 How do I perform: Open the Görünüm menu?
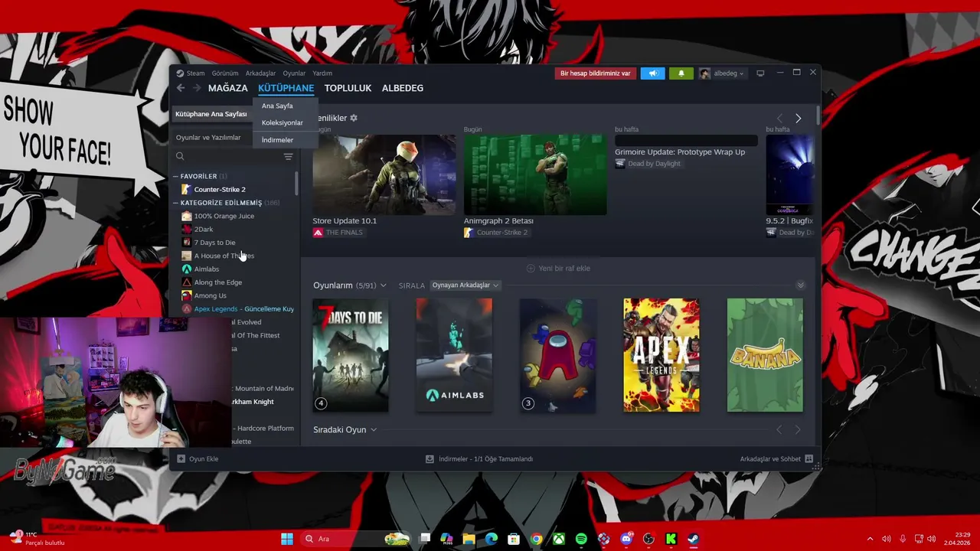(x=225, y=73)
